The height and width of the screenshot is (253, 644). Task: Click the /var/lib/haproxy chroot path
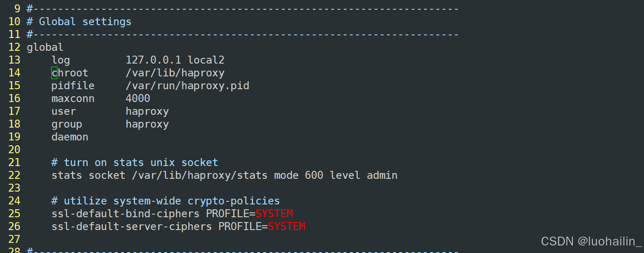click(x=175, y=73)
